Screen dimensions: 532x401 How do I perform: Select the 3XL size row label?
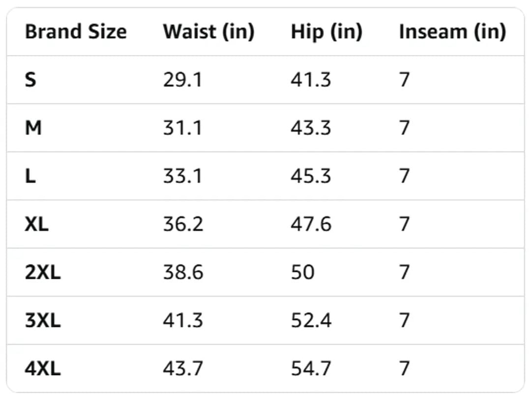click(x=43, y=321)
